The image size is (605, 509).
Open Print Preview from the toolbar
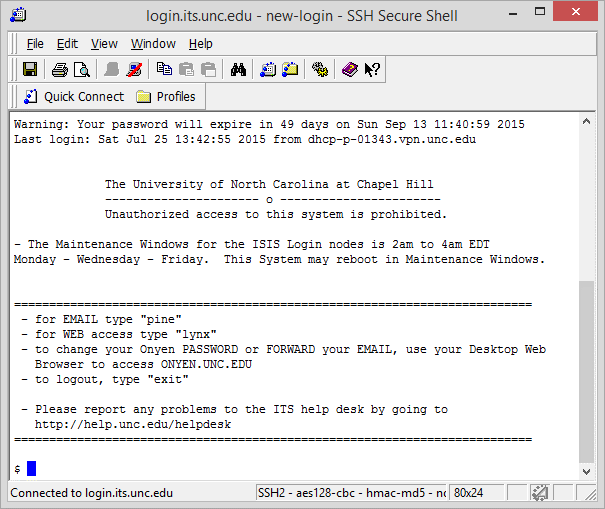81,69
